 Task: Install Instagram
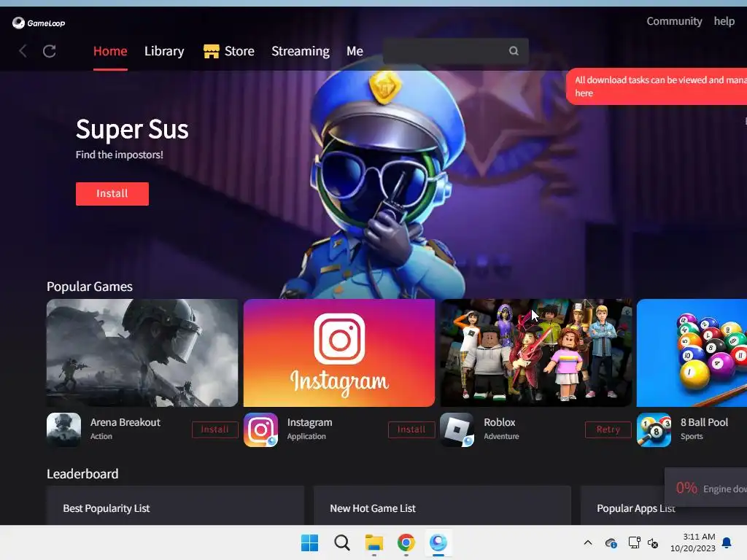411,429
